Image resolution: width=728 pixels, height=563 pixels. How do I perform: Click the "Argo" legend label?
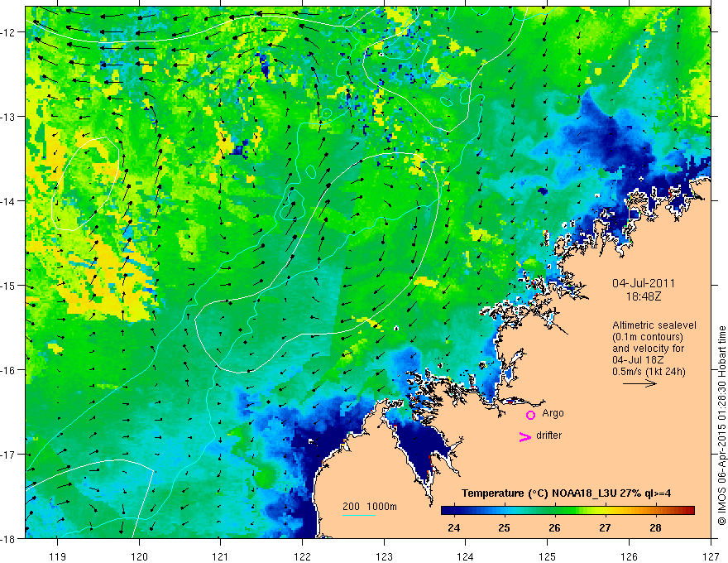[553, 413]
